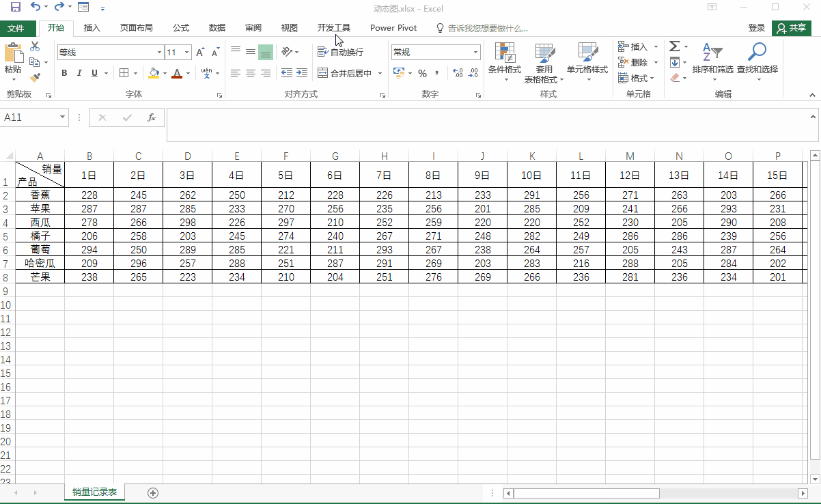
Task: Click the decrease decimal icon
Action: pyautogui.click(x=473, y=73)
